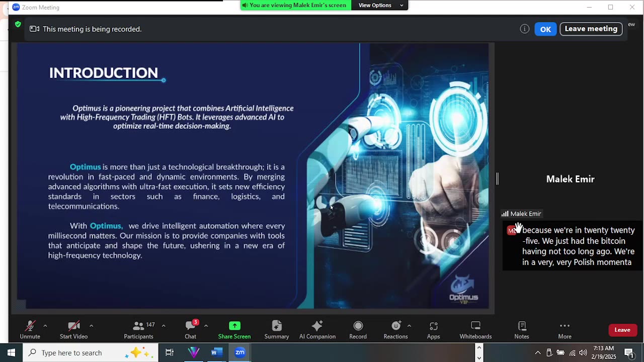Click taskbar toolbar scroll down arrow

pyautogui.click(x=479, y=357)
